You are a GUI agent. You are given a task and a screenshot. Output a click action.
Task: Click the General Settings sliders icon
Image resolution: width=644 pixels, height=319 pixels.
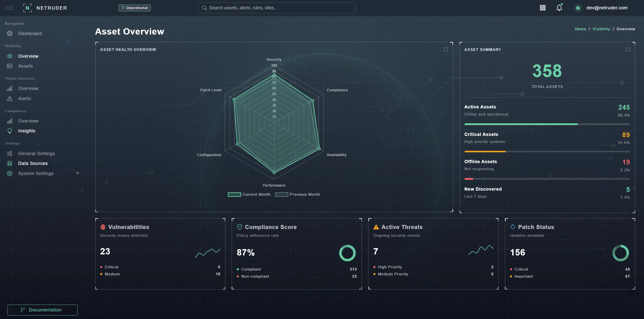click(10, 154)
